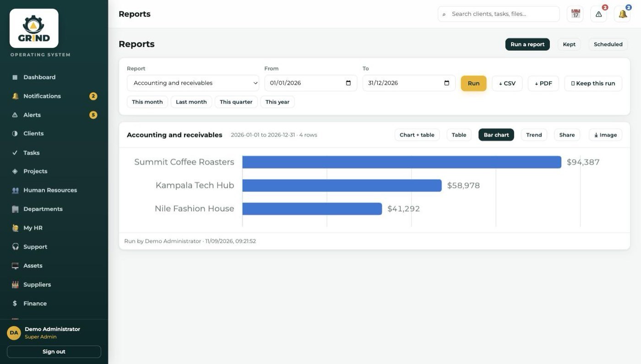Viewport: 641px width, 364px height.
Task: Click the My HR icon in the sidebar
Action: [15, 228]
